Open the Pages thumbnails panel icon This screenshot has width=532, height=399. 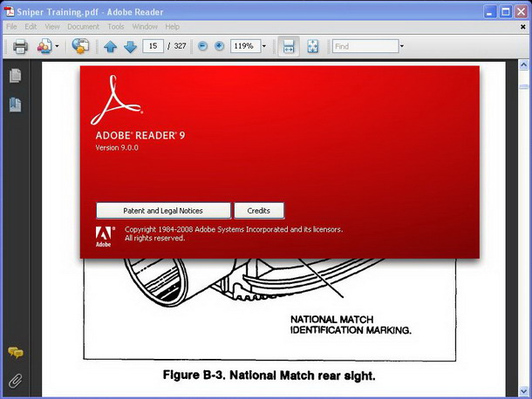(16, 76)
